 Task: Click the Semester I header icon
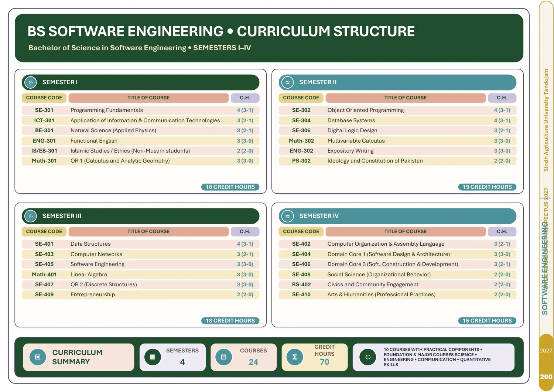31,82
